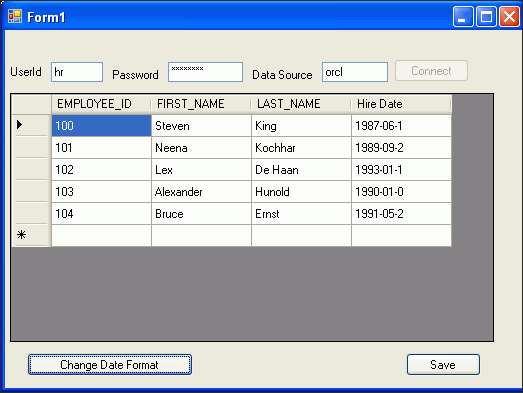Focus the UserId text field

coord(77,72)
